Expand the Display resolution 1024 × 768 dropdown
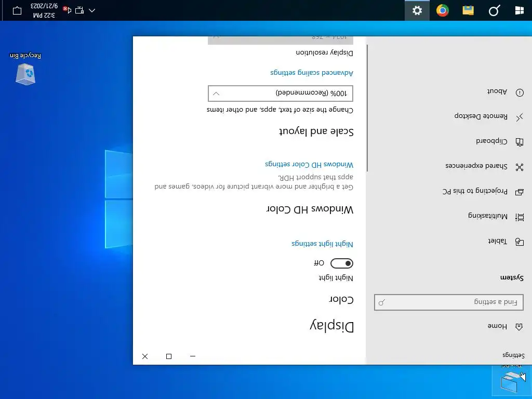Screen dimensions: 532x399 (x=281, y=40)
